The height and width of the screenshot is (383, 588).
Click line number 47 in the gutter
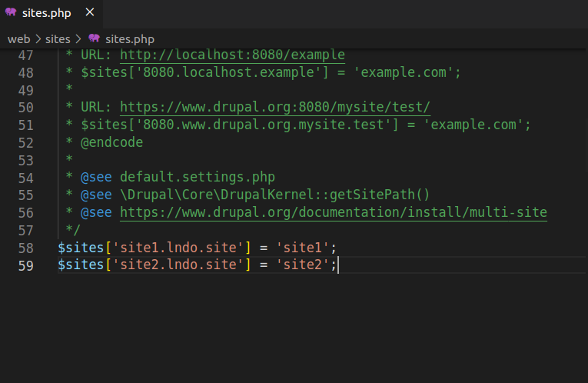point(25,55)
